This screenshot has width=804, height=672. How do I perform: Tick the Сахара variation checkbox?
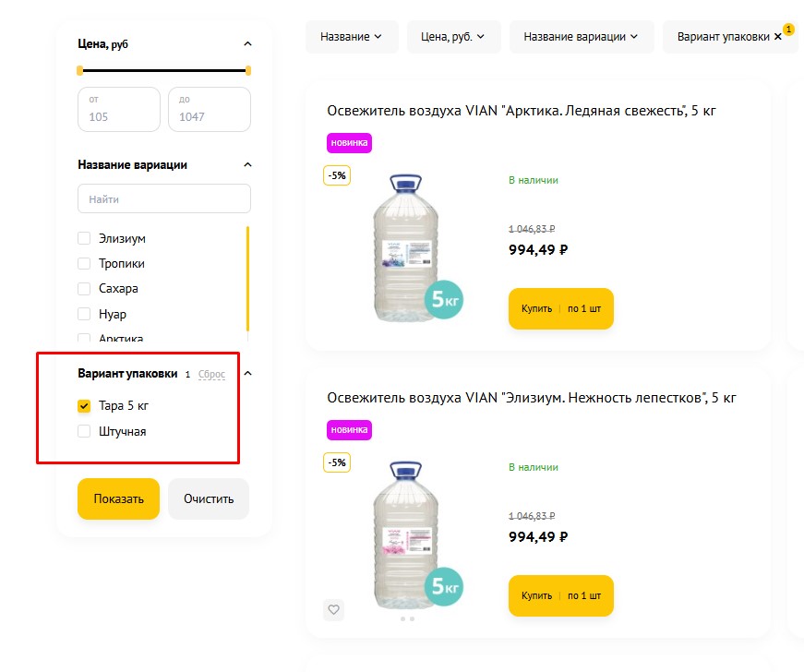[84, 289]
